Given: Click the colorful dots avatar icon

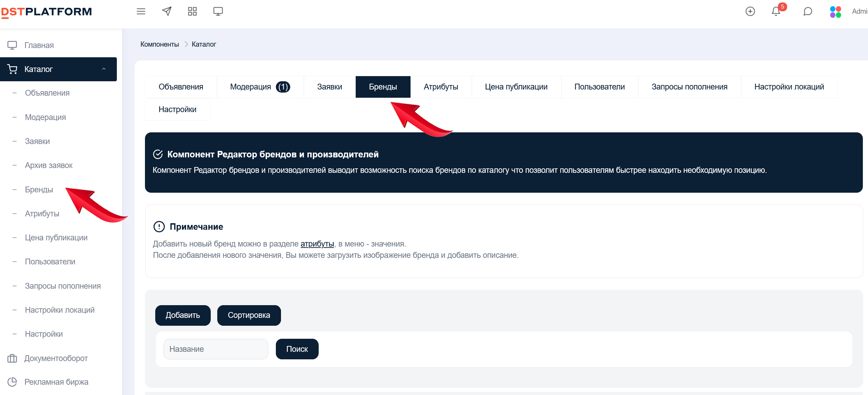Looking at the screenshot, I should [x=835, y=12].
